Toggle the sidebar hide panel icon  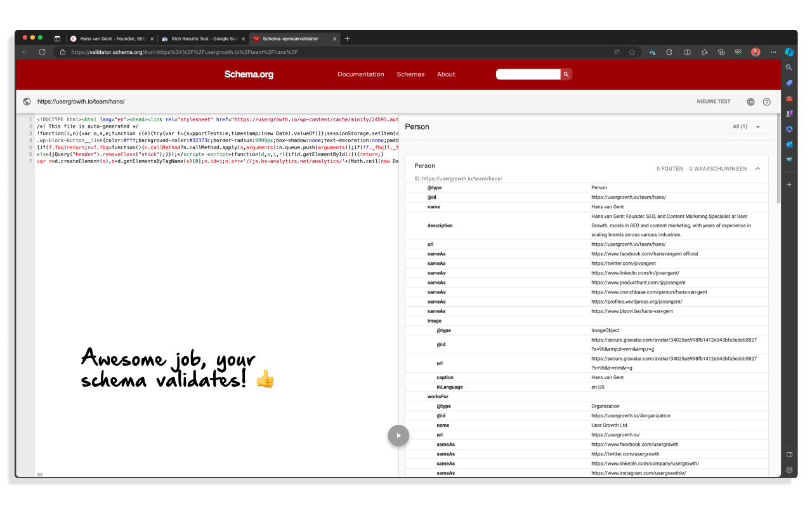click(x=789, y=455)
